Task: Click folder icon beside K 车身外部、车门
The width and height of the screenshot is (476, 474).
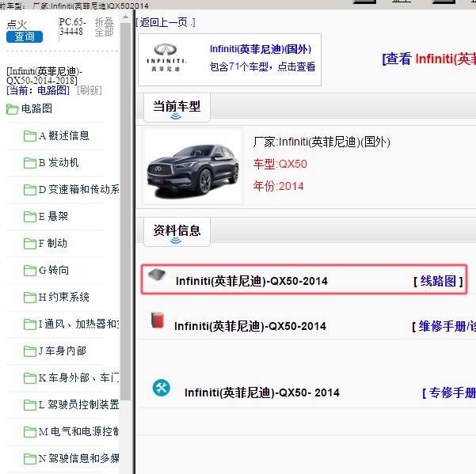Action: [30, 378]
